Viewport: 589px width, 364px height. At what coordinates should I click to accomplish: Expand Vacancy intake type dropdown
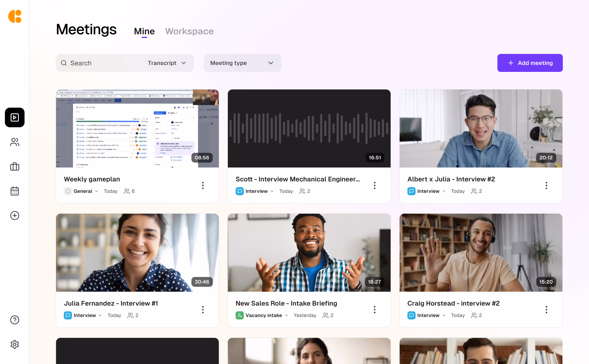click(x=286, y=315)
